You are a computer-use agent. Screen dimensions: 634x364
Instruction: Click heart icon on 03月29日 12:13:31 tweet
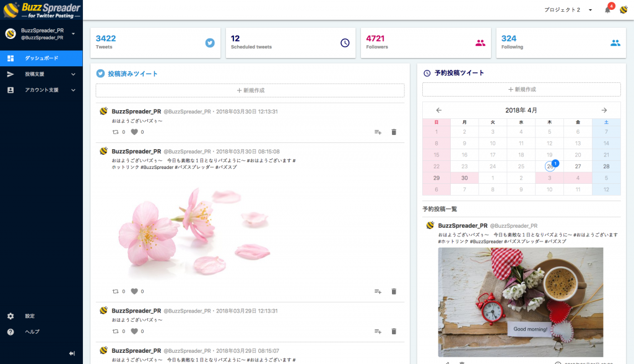pos(134,331)
